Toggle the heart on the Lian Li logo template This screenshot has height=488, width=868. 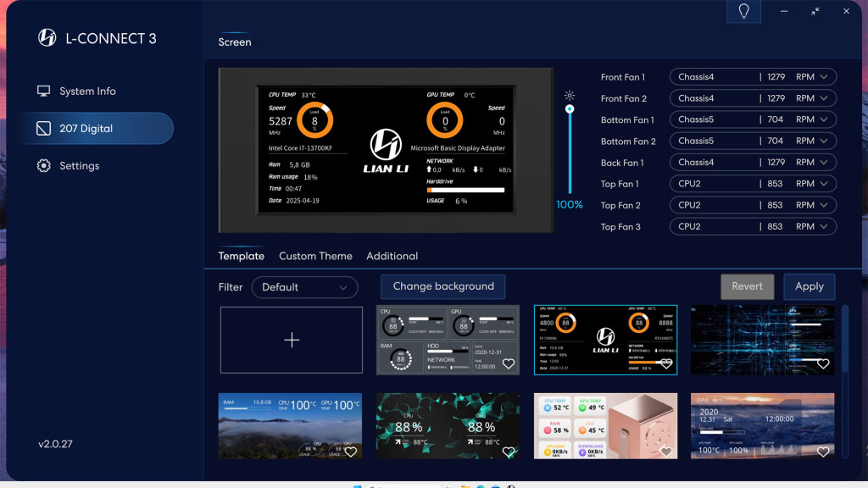click(x=666, y=363)
